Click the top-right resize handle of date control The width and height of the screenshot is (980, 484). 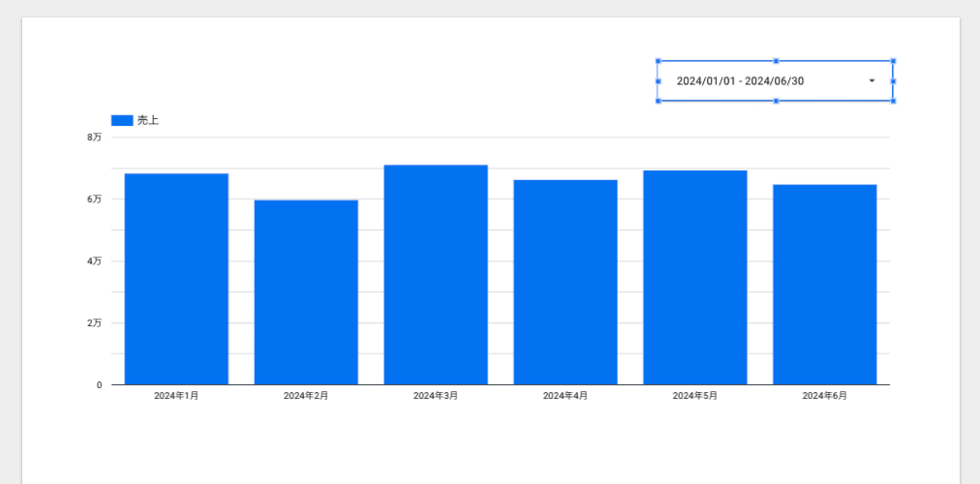(x=893, y=61)
